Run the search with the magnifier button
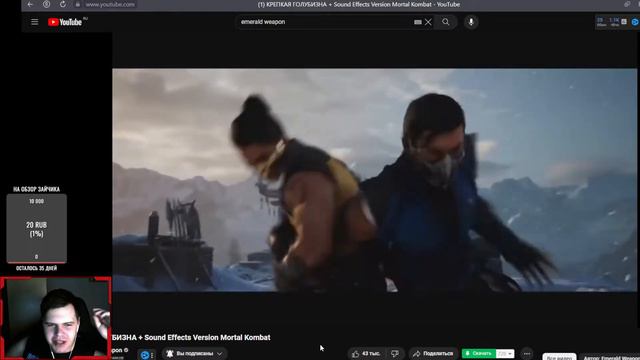 tap(446, 22)
